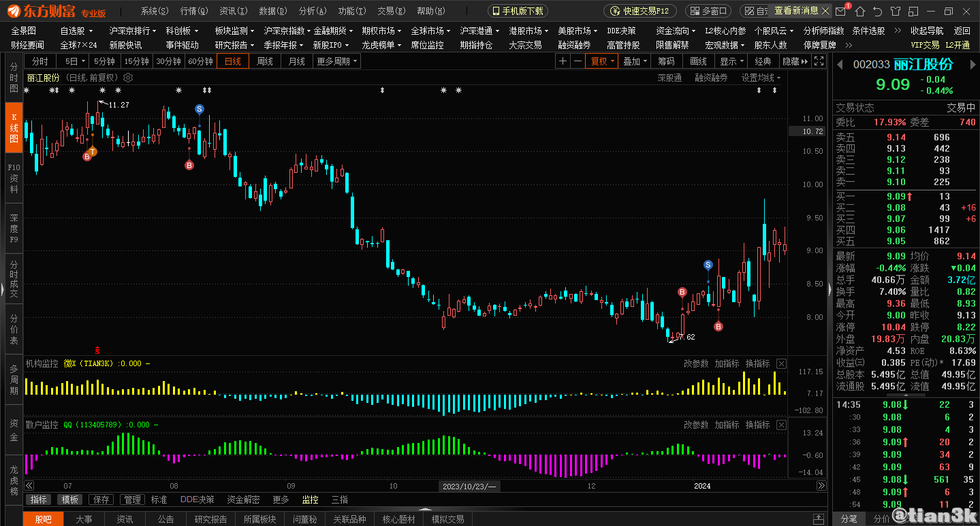The height and width of the screenshot is (526, 980).
Task: Jump to chart end with double-right arrow
Action: point(821,486)
